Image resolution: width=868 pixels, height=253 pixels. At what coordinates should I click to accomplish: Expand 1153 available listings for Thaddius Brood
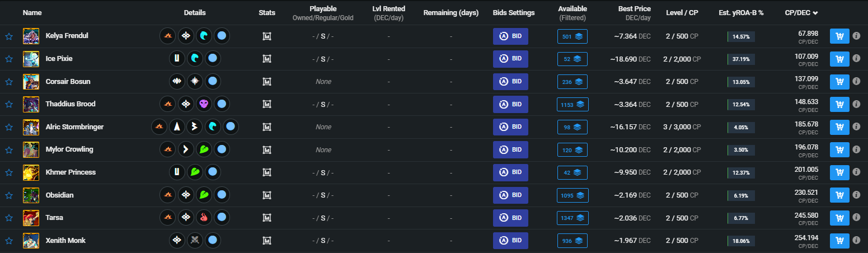572,104
